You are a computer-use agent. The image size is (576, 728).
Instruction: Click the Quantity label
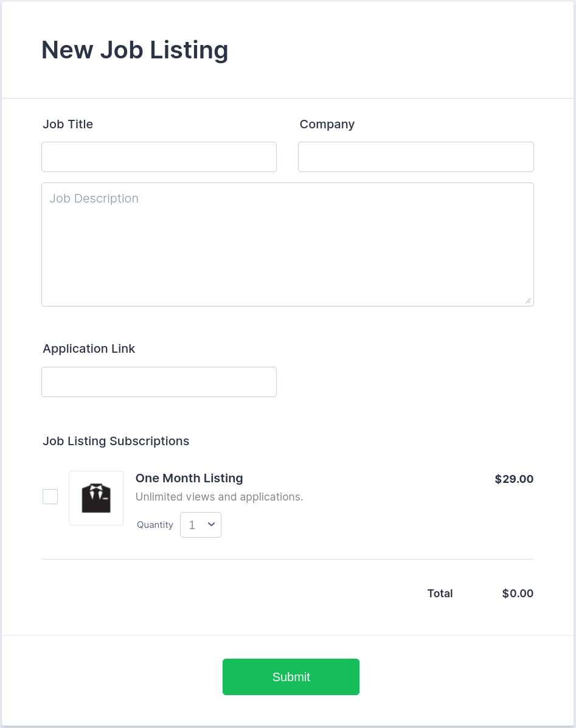[x=155, y=525]
